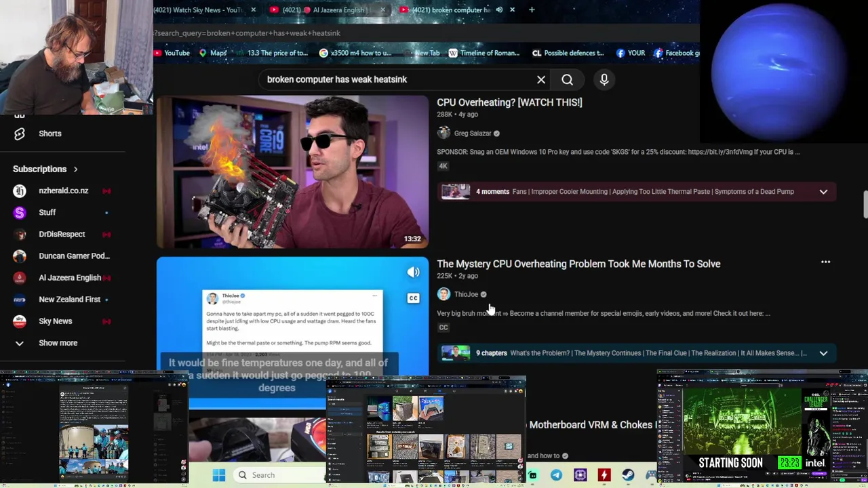Activate voice search microphone icon
Screen dimensions: 868x488
604,80
